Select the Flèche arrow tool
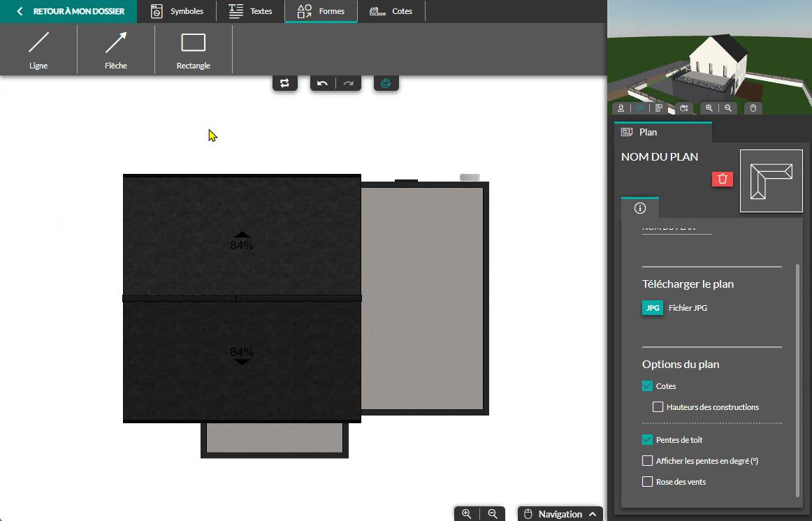The height and width of the screenshot is (521, 812). click(x=116, y=49)
